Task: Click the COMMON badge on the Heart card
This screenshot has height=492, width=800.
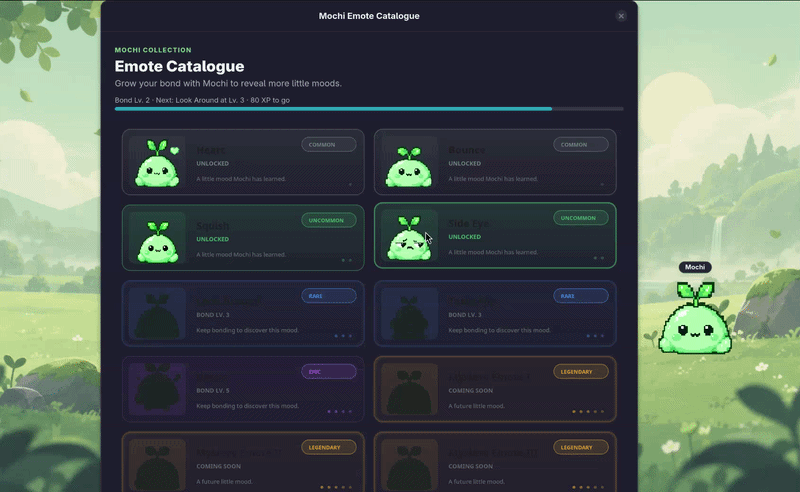Action: [329, 144]
